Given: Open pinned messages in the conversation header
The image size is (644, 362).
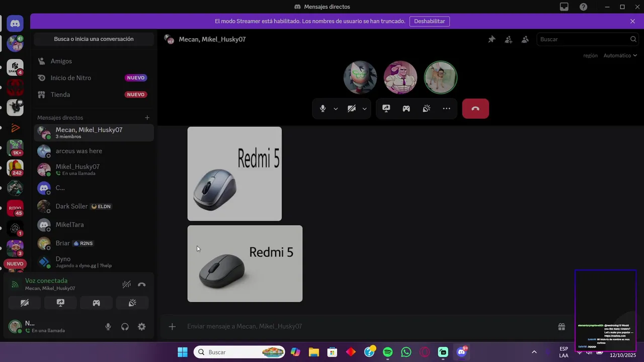Looking at the screenshot, I should pyautogui.click(x=492, y=39).
